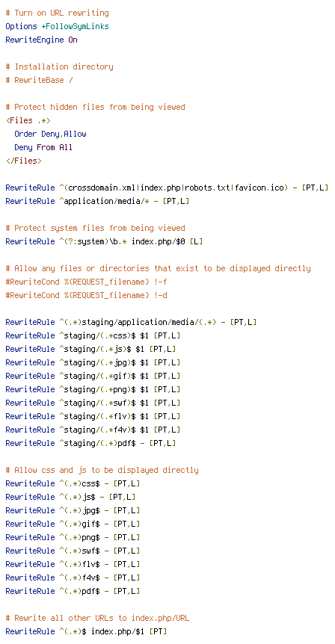Click the RewriteEngine On directive
This screenshot has height=644, width=335.
coord(42,40)
